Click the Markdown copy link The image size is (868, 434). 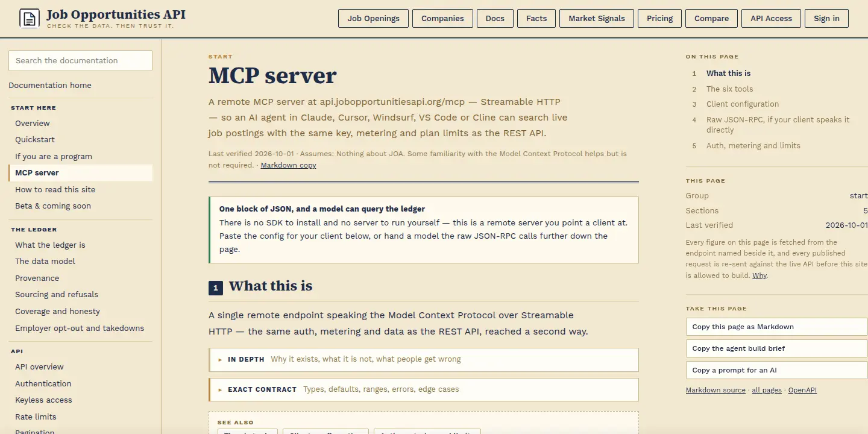[x=288, y=165]
